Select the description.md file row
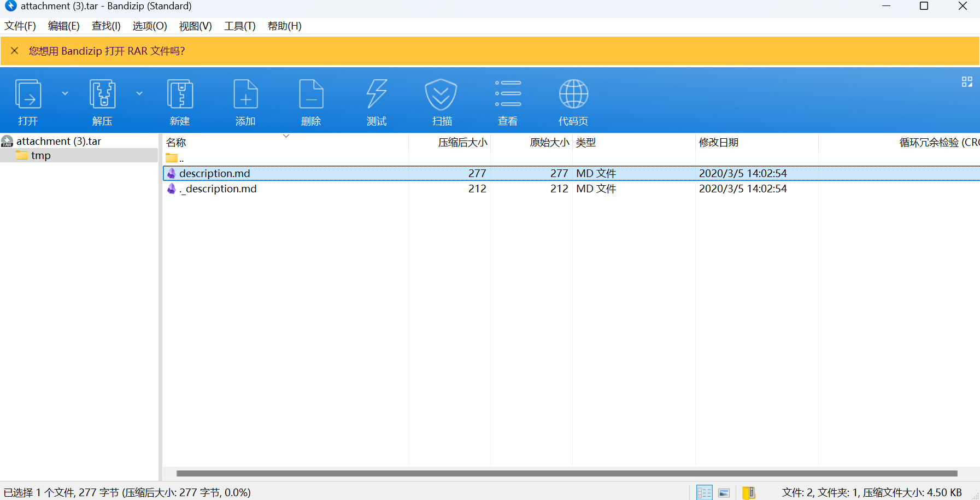 click(x=571, y=173)
